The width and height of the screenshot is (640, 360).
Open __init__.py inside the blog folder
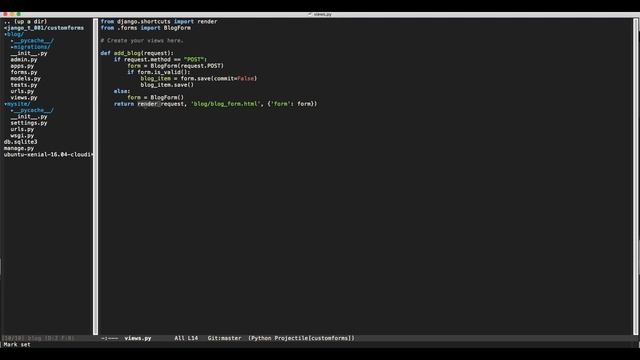click(x=29, y=53)
